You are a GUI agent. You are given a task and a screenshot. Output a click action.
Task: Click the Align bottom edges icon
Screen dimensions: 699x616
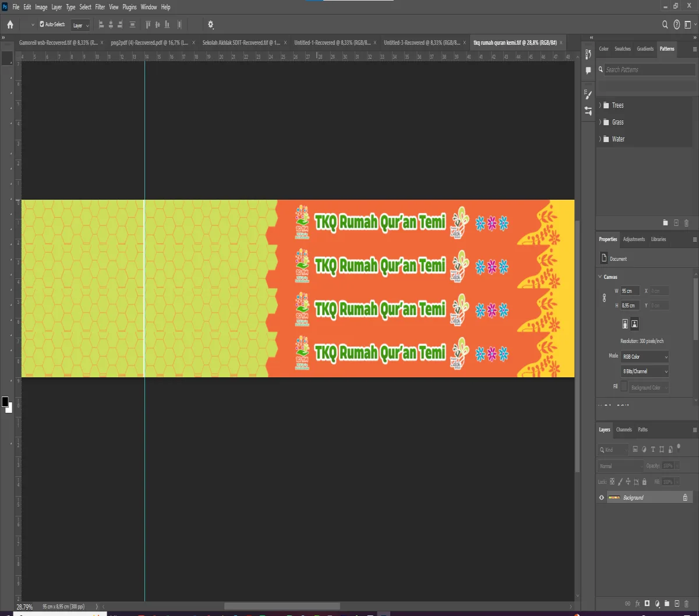pyautogui.click(x=167, y=24)
